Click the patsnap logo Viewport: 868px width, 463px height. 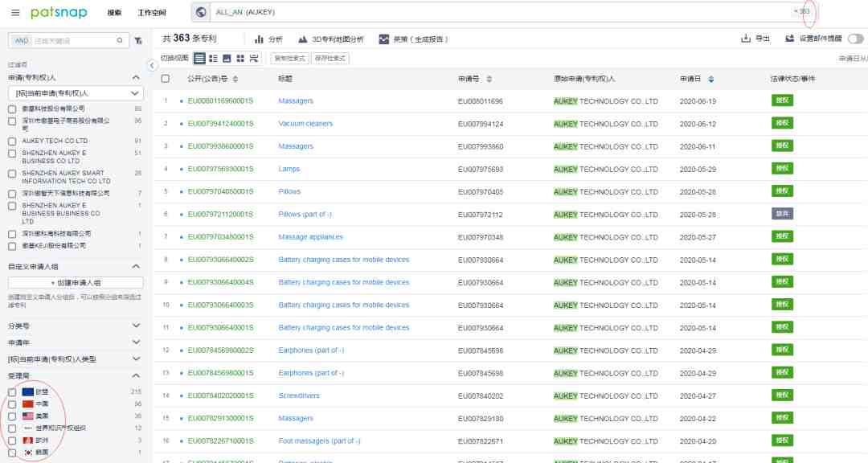59,12
